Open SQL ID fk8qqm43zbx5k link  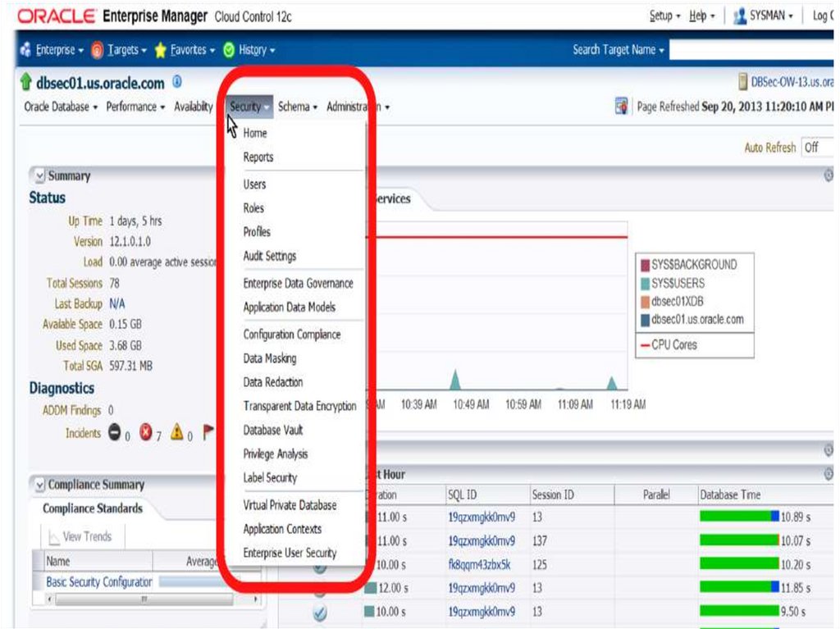pyautogui.click(x=479, y=565)
